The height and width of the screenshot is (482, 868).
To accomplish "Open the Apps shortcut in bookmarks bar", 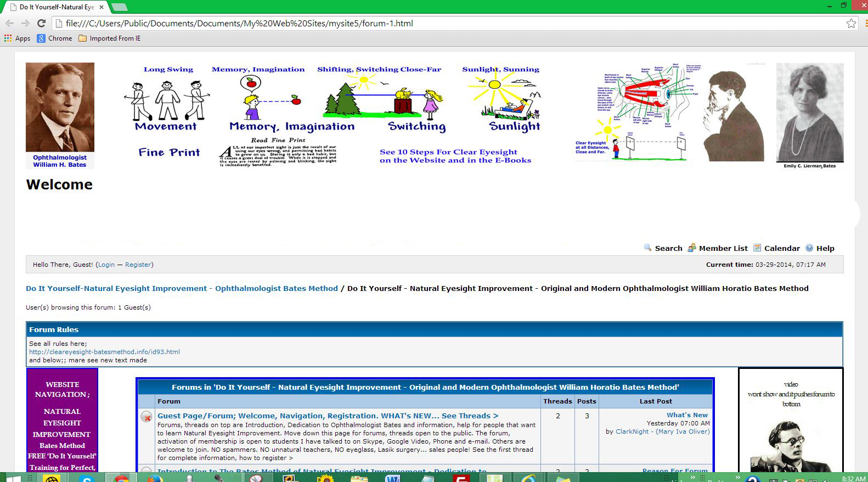I will pos(17,38).
